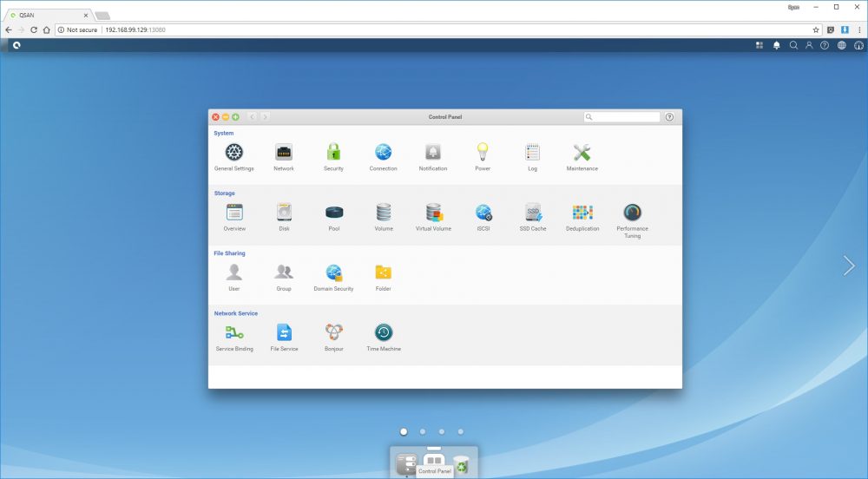The height and width of the screenshot is (479, 868).
Task: Select the first desktop page dot
Action: point(404,431)
